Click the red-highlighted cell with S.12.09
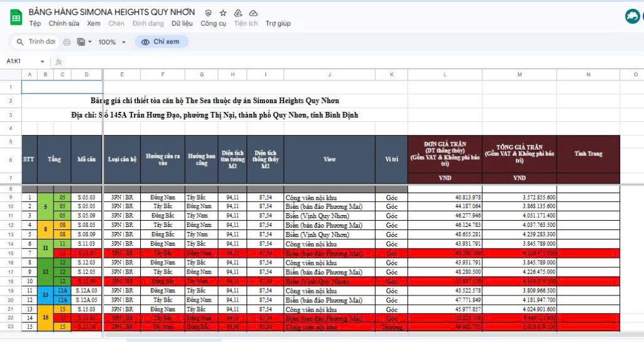This screenshot has height=342, width=644. (86, 282)
